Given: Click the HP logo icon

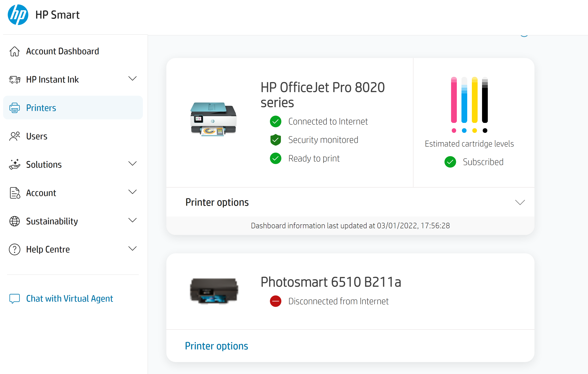Looking at the screenshot, I should (x=18, y=15).
